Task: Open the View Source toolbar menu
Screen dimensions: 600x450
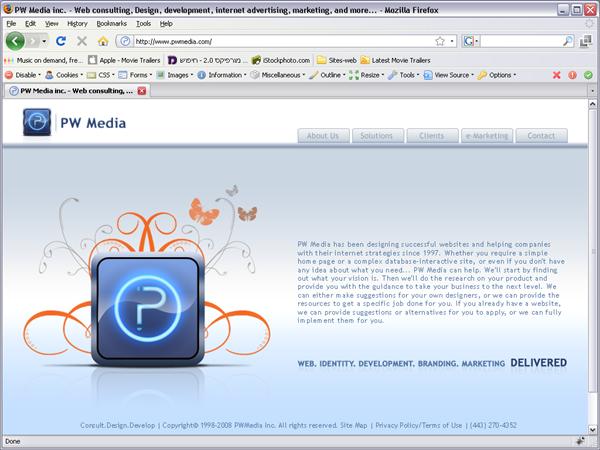Action: coord(448,75)
